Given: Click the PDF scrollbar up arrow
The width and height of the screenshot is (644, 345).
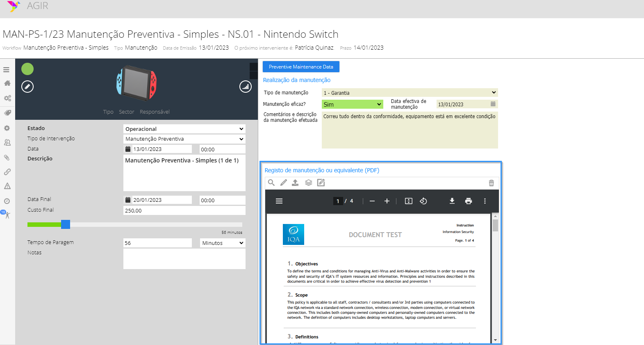Looking at the screenshot, I should tap(495, 216).
